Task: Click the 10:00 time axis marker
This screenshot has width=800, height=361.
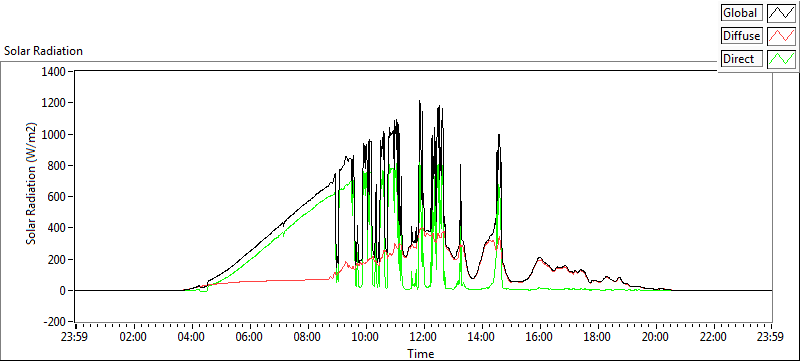Action: [x=366, y=337]
